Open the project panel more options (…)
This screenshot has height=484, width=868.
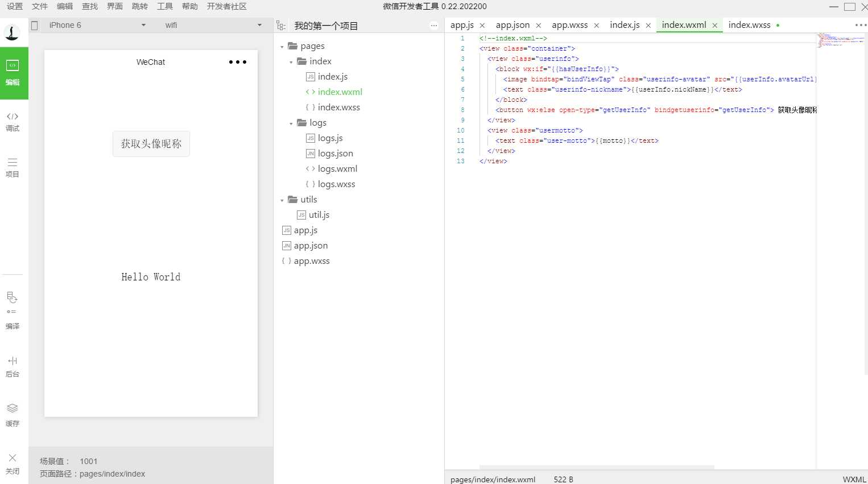(434, 26)
